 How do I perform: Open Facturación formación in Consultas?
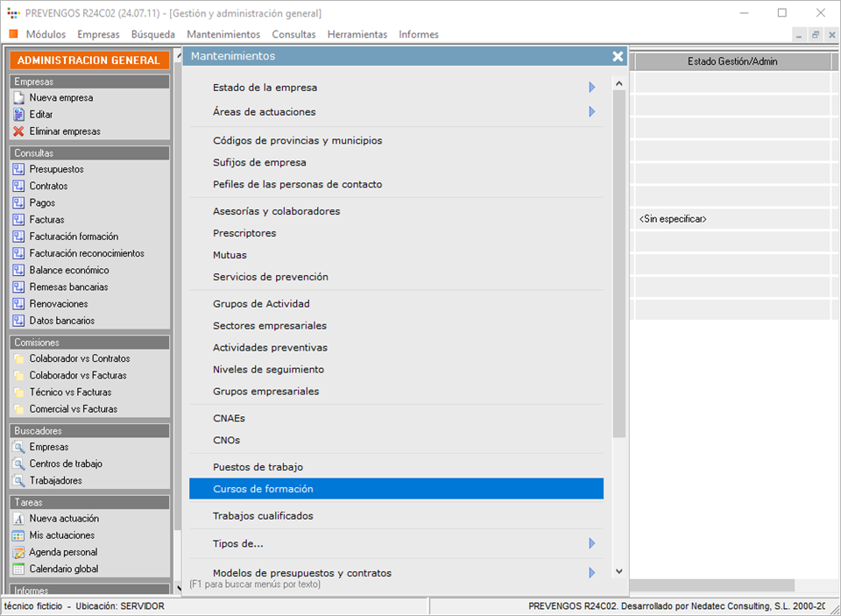click(x=74, y=237)
